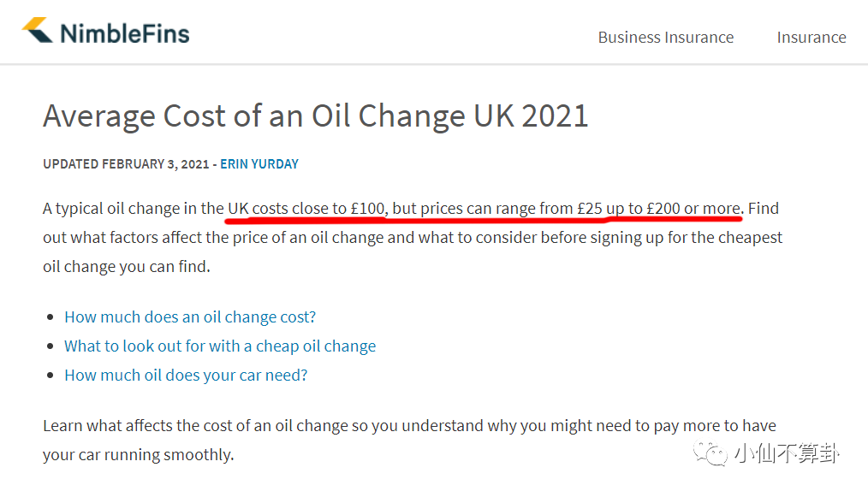This screenshot has width=868, height=491.
Task: Click the ERIN YURDAY author link
Action: [259, 164]
